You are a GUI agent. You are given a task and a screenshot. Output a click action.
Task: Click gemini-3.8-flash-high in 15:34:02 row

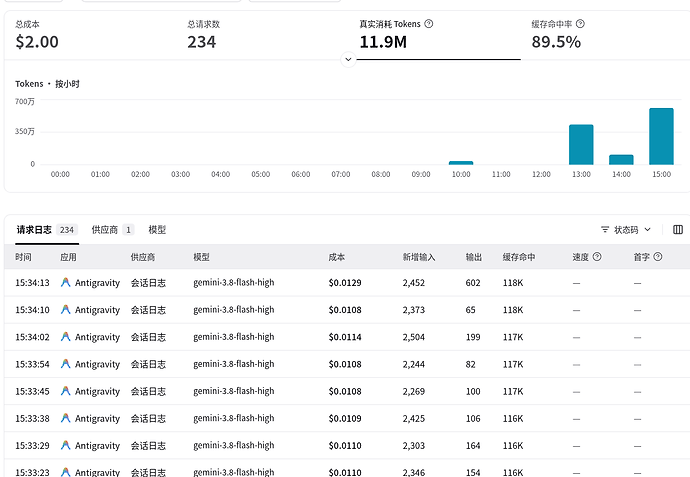(x=233, y=337)
